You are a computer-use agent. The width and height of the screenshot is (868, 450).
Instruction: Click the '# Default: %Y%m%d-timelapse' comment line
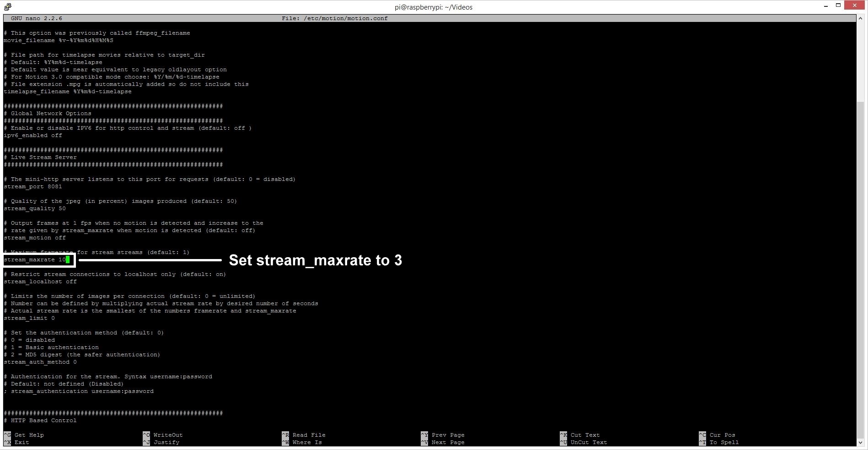click(53, 62)
